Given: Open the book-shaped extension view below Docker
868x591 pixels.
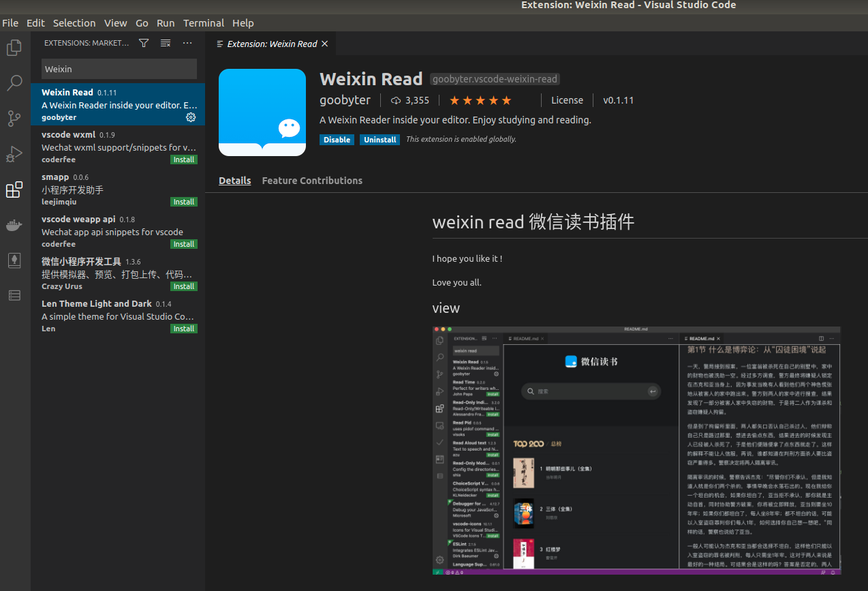Looking at the screenshot, I should tap(14, 260).
